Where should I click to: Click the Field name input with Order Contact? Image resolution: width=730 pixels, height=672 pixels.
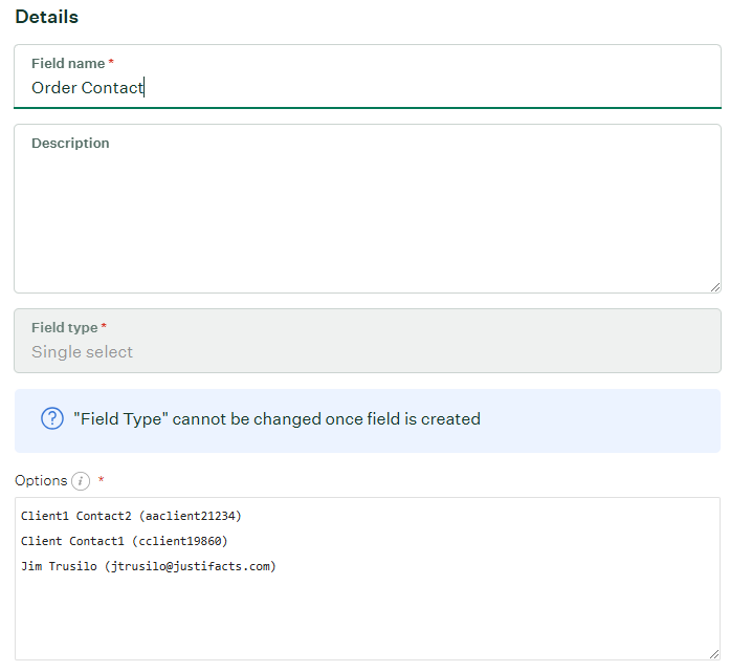[x=367, y=77]
